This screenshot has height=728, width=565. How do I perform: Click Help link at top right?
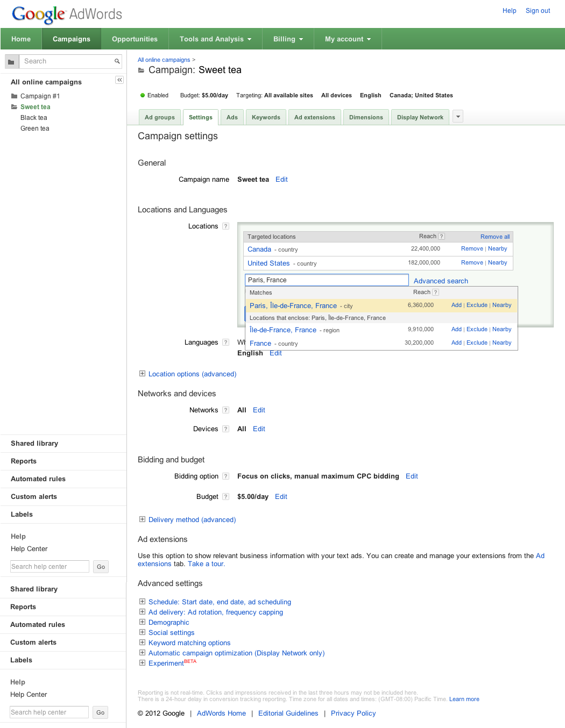(509, 11)
